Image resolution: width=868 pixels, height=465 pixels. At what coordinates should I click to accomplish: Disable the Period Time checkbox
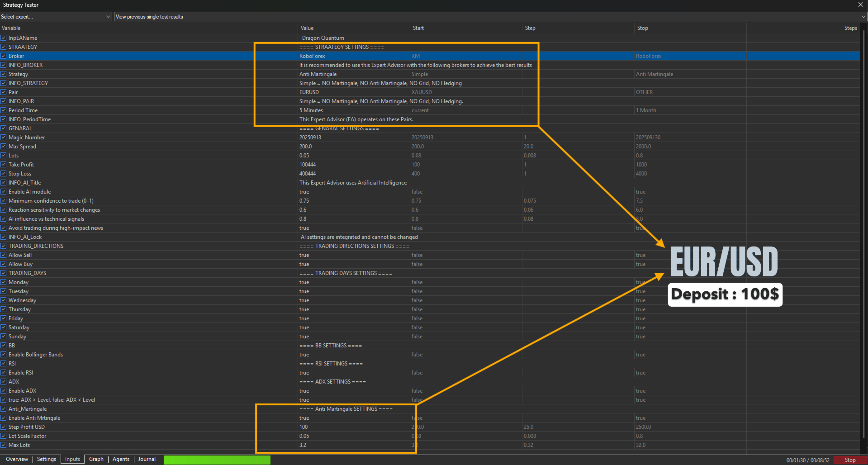pyautogui.click(x=4, y=110)
